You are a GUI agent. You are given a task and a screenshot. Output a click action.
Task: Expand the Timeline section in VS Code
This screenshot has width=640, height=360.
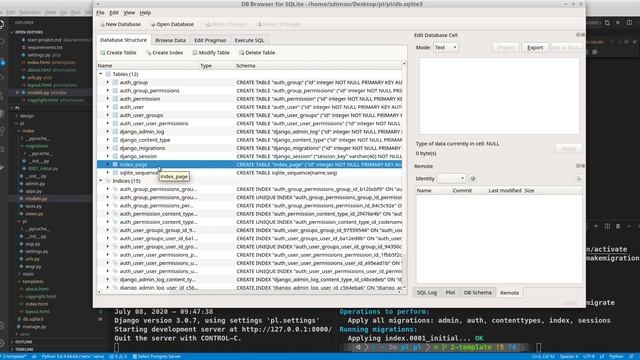pyautogui.click(x=24, y=349)
